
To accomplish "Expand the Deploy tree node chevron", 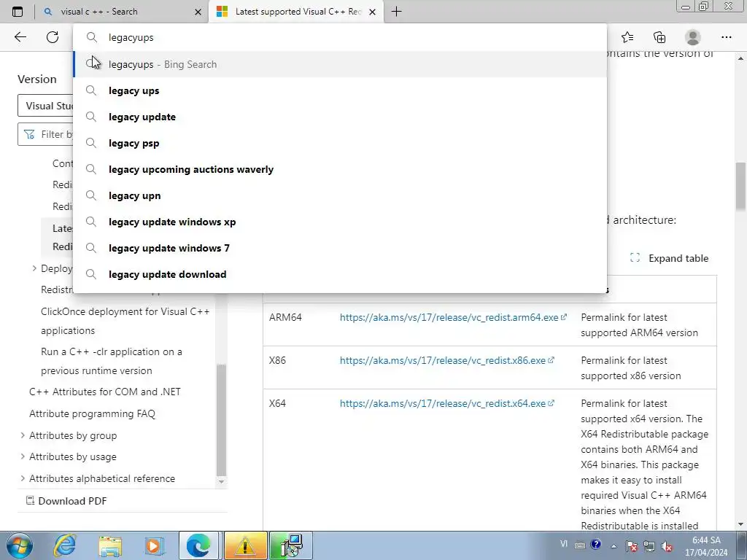I will pos(34,268).
